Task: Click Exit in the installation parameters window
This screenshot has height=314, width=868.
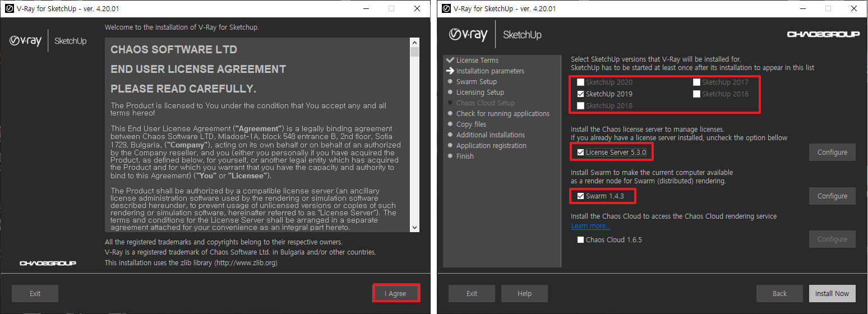Action: 472,293
